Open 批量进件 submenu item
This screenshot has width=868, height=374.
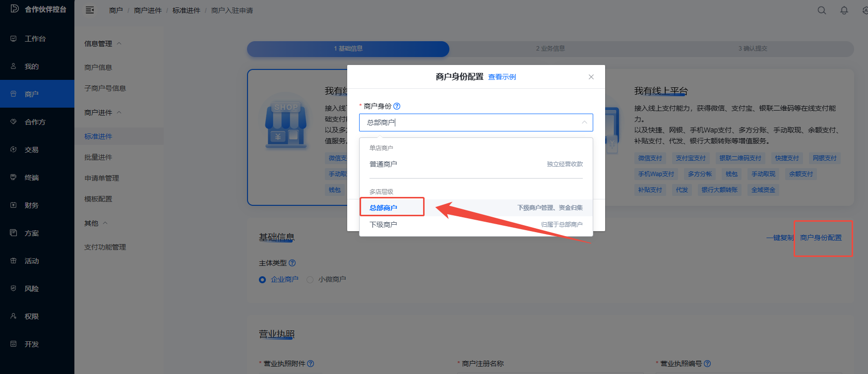point(98,157)
